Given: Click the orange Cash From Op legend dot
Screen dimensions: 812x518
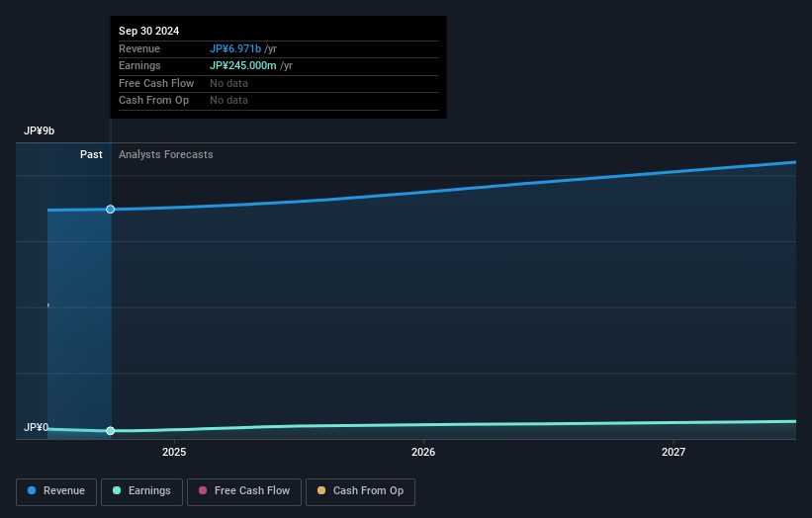Looking at the screenshot, I should [x=321, y=490].
